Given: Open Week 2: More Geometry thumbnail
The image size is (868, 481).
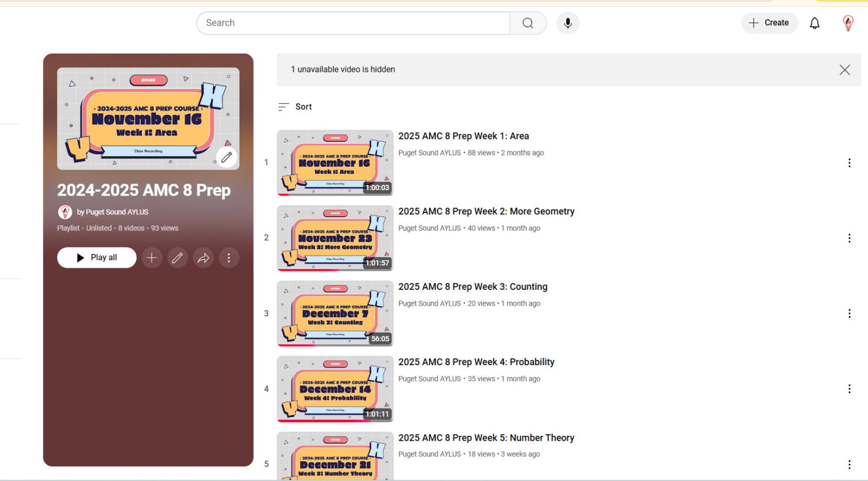Looking at the screenshot, I should [335, 238].
